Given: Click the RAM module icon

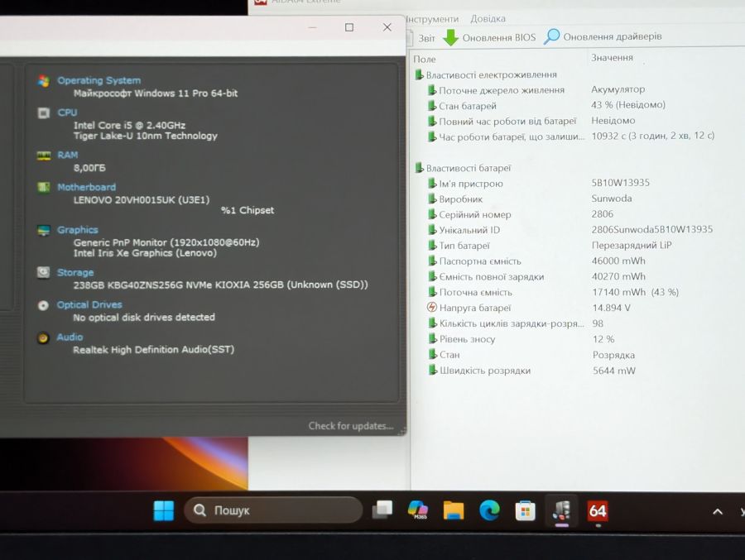Looking at the screenshot, I should pyautogui.click(x=44, y=156).
